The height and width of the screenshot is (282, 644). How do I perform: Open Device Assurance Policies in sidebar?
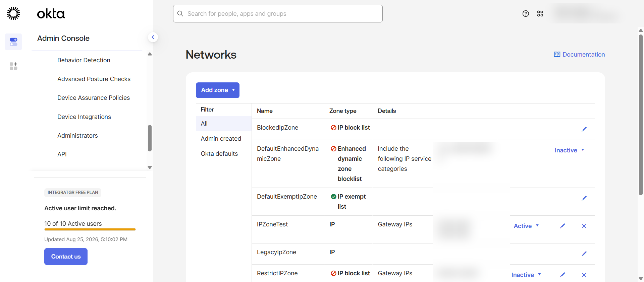pyautogui.click(x=94, y=98)
